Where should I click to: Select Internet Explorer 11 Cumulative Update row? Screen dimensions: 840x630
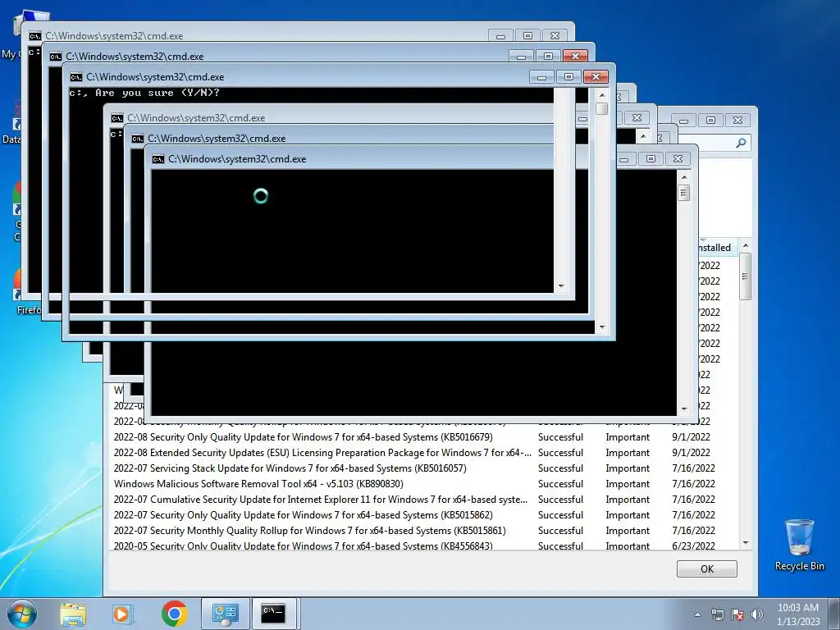[423, 500]
